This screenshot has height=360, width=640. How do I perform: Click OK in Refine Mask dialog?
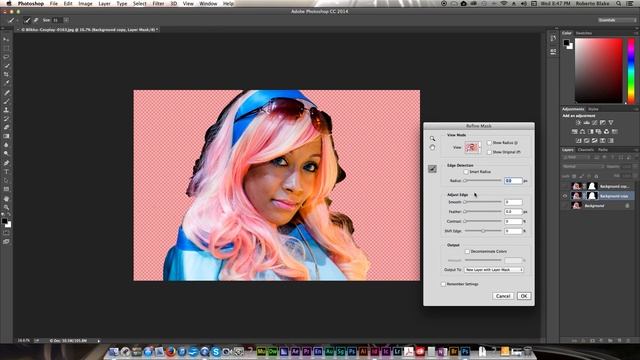tap(524, 296)
